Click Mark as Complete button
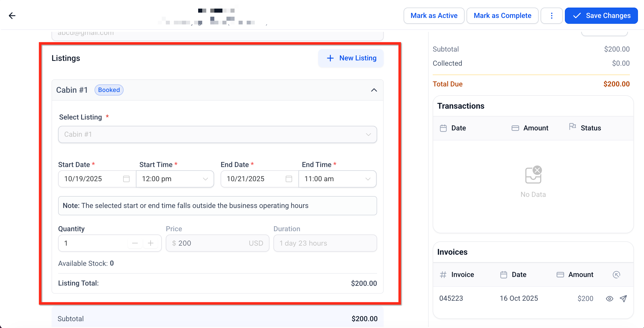644x328 pixels. click(502, 16)
